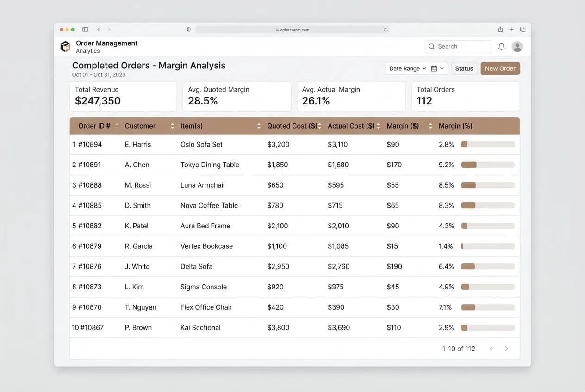This screenshot has width=585, height=392.
Task: Reload the page with refresh icon
Action: pos(386,30)
